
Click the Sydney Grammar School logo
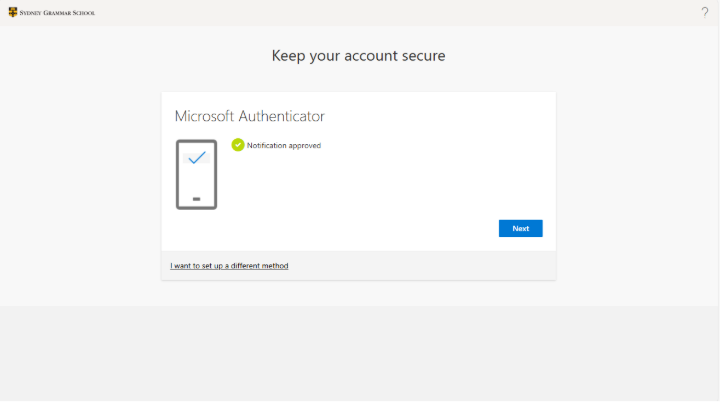(51, 12)
